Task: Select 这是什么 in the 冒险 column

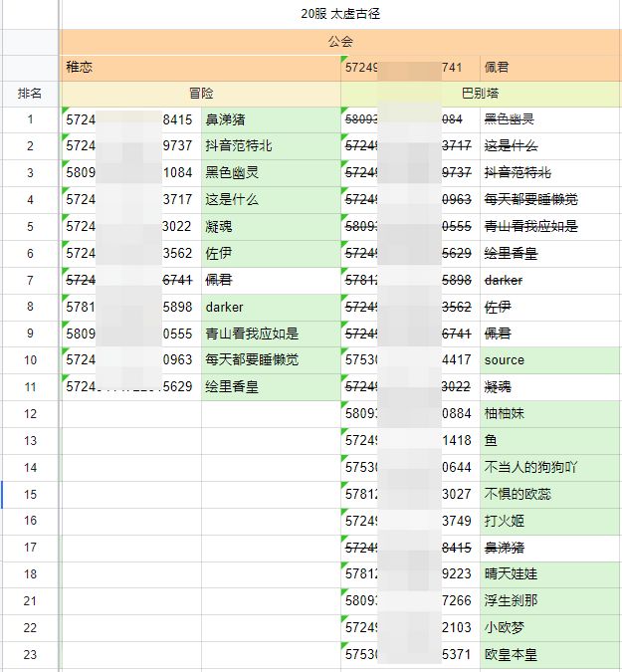Action: click(x=271, y=200)
